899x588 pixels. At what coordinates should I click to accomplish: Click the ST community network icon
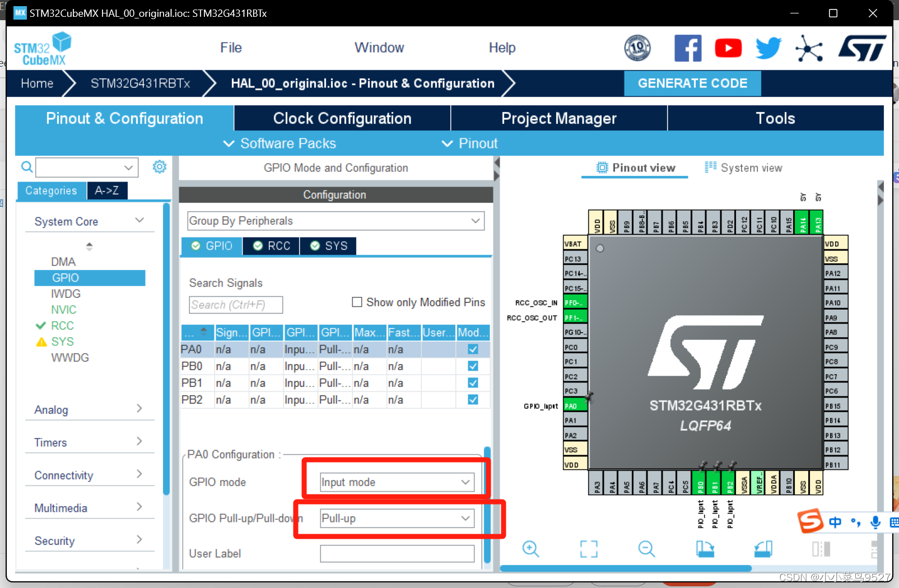pos(809,48)
